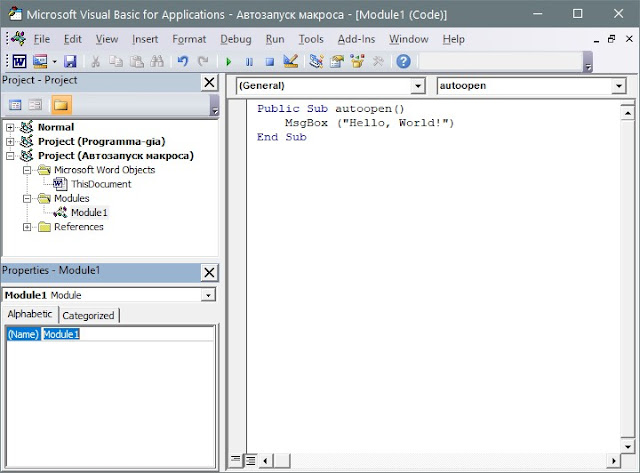Image resolution: width=640 pixels, height=473 pixels.
Task: Stop execution with the Reset square icon
Action: pyautogui.click(x=269, y=62)
